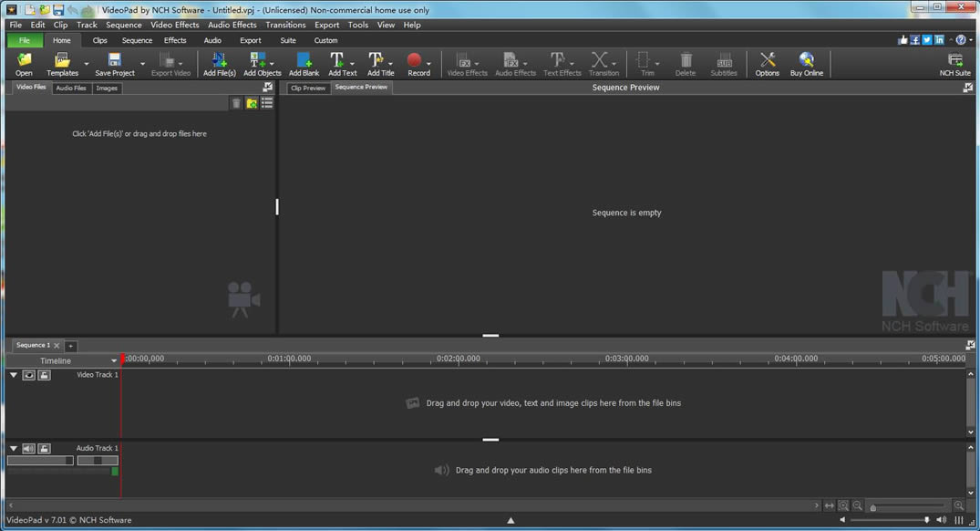Screen dimensions: 980x531
Task: Click the Video Effects toolbar icon
Action: click(463, 60)
